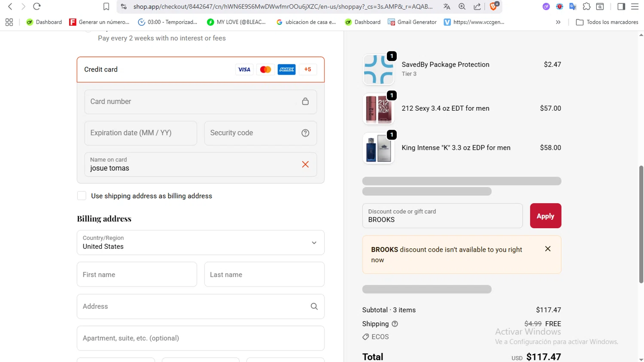Image resolution: width=644 pixels, height=362 pixels.
Task: Open the bookmarks apps grid icon
Action: pyautogui.click(x=9, y=22)
